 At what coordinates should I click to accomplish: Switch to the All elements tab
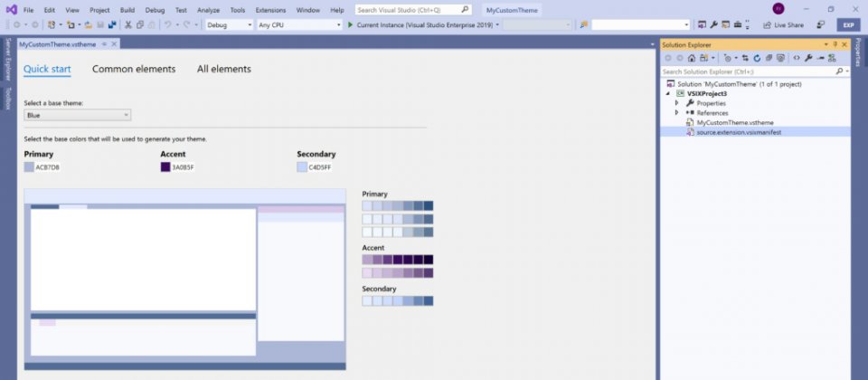tap(224, 70)
